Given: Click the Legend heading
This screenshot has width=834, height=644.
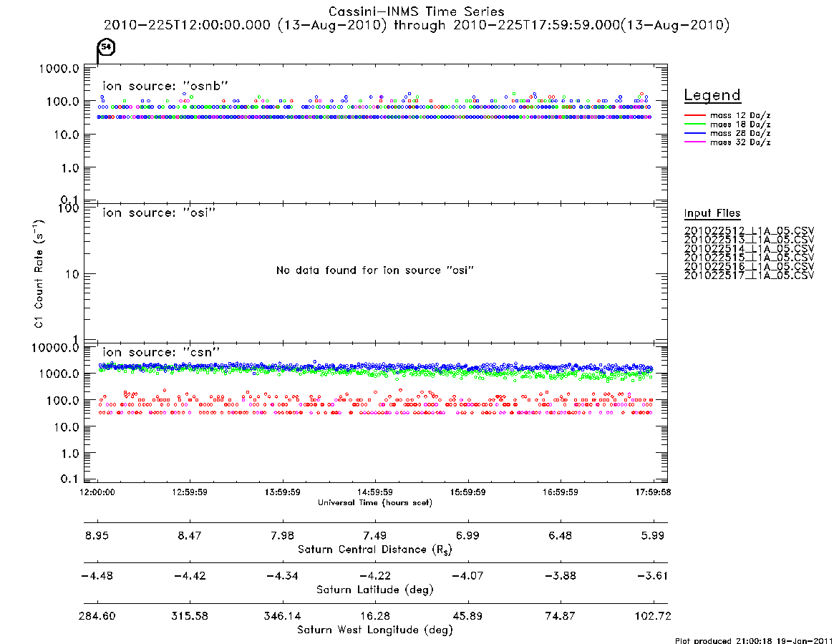Looking at the screenshot, I should click(712, 95).
